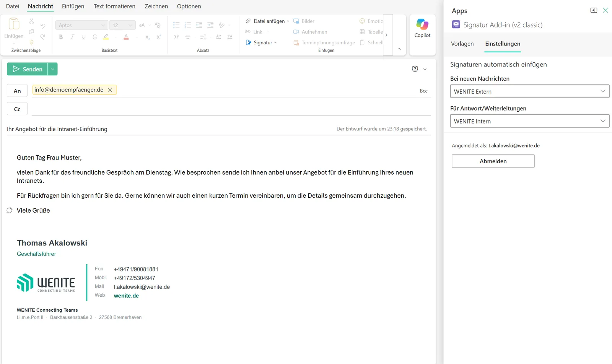Click the format painter brush icon

pos(31,42)
